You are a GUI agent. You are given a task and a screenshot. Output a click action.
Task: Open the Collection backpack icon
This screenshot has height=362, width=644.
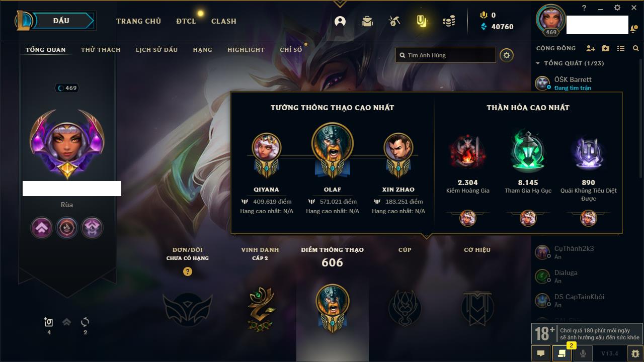click(x=367, y=21)
